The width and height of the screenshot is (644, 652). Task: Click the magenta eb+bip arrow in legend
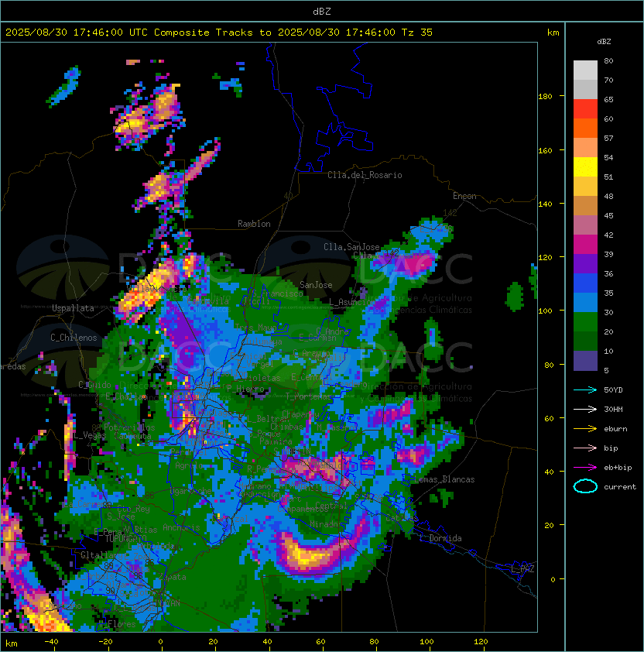[x=585, y=468]
